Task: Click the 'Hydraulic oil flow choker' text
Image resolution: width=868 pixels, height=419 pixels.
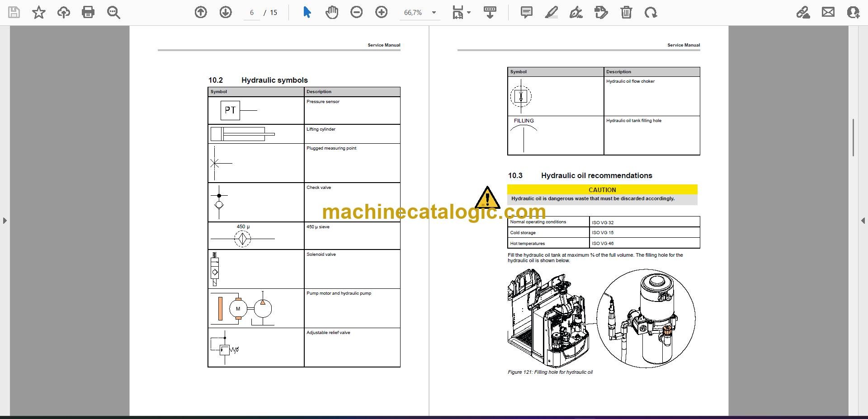Action: [630, 81]
